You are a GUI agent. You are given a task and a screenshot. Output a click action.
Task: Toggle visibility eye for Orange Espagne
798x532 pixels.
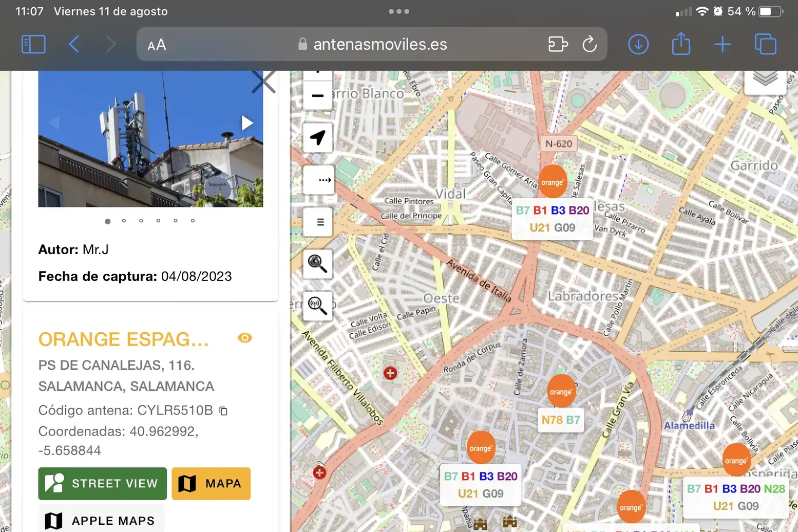pyautogui.click(x=245, y=338)
